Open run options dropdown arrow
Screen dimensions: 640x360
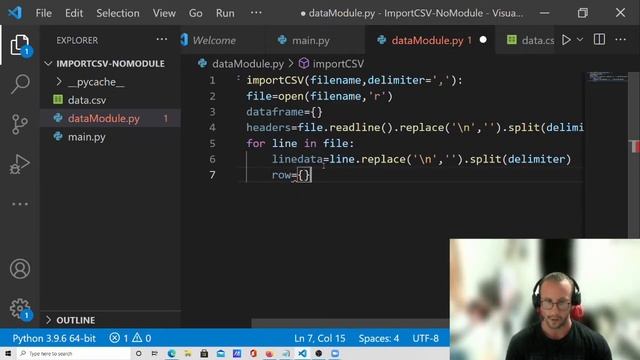pyautogui.click(x=580, y=40)
